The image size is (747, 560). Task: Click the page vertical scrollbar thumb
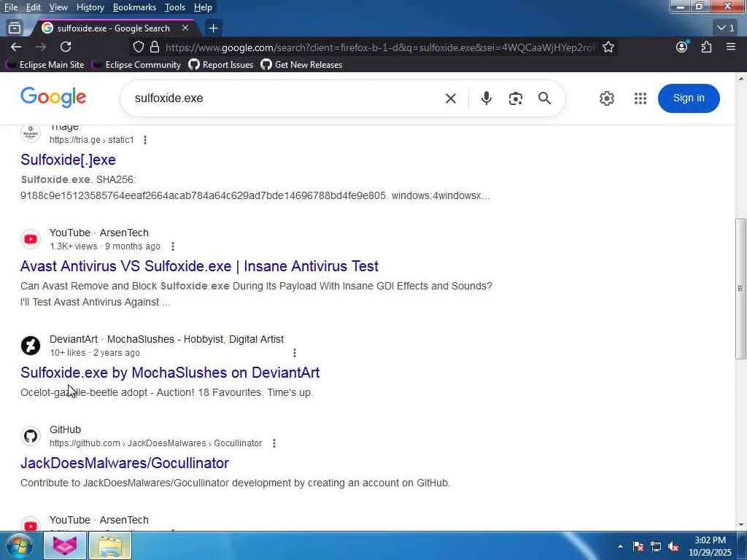tap(740, 288)
